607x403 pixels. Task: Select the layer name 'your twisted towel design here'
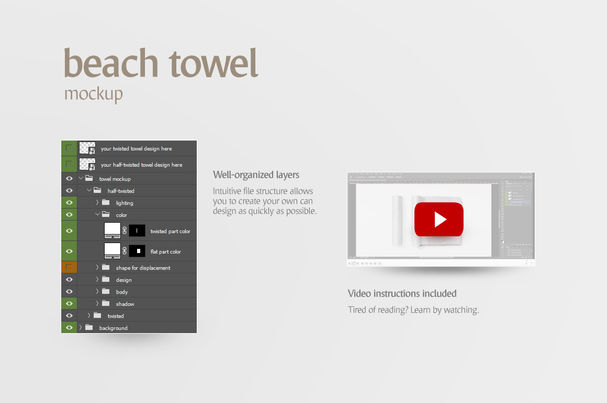tap(136, 149)
